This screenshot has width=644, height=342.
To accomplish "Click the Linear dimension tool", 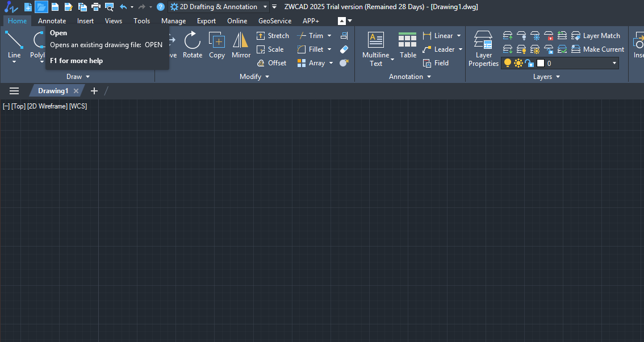I will pyautogui.click(x=438, y=36).
